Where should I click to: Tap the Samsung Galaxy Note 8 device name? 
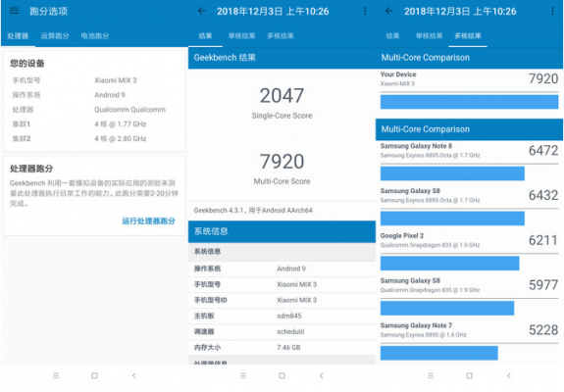pos(416,146)
